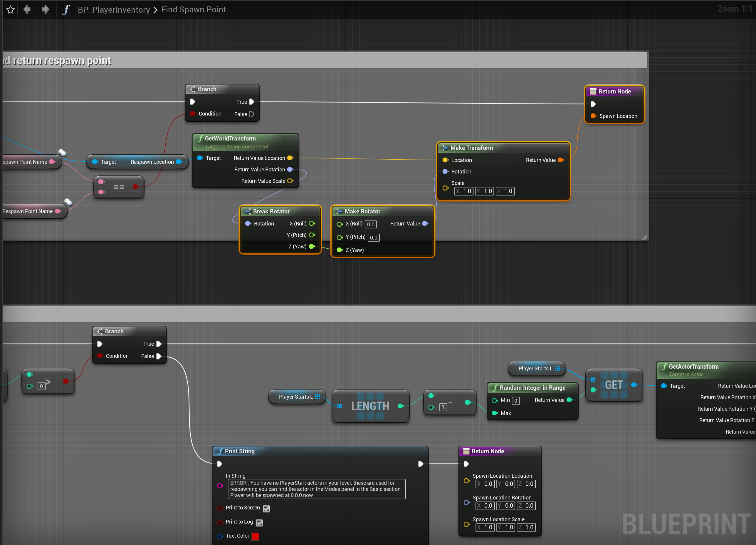Click the GetWorldTransform function icon
Viewport: 756px width, 545px height.
pos(200,138)
